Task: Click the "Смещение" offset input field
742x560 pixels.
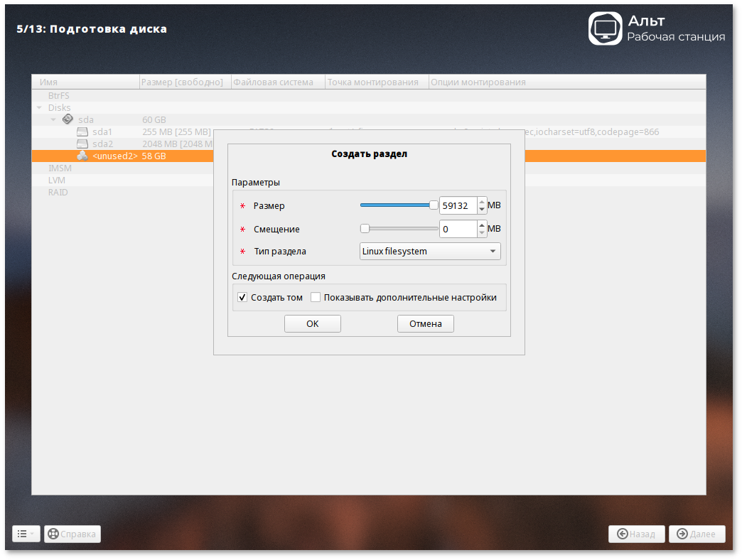Action: (458, 229)
